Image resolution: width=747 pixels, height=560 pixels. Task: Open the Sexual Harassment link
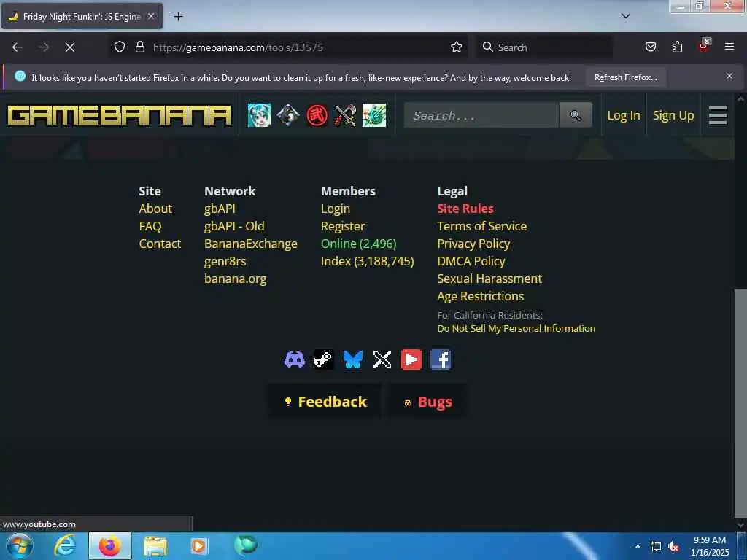pos(489,279)
